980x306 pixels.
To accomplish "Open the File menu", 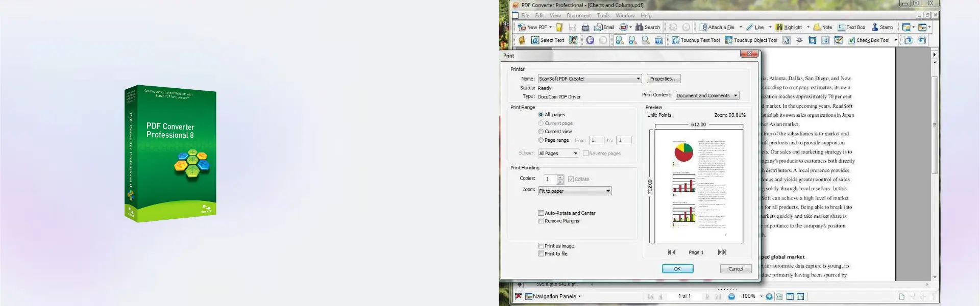I will [x=525, y=16].
